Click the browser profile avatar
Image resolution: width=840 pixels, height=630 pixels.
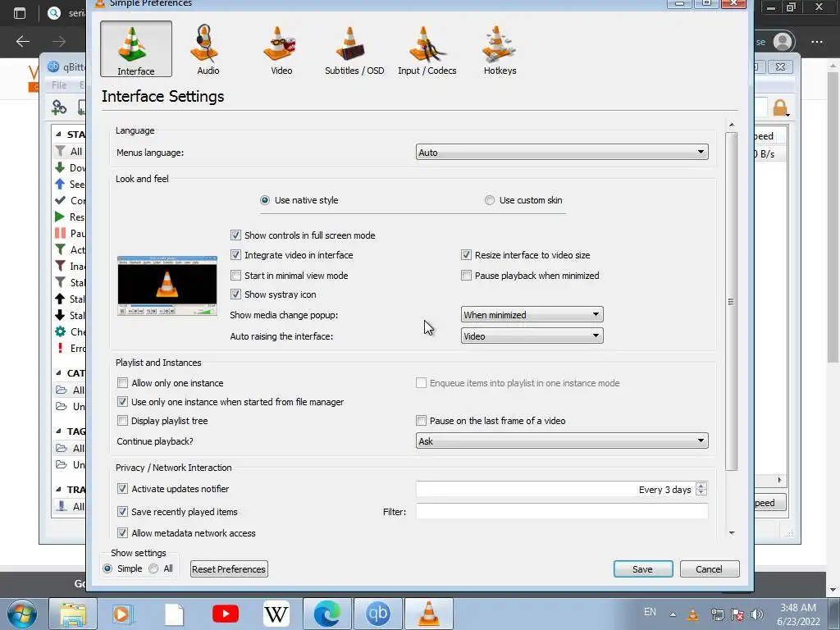coord(783,42)
